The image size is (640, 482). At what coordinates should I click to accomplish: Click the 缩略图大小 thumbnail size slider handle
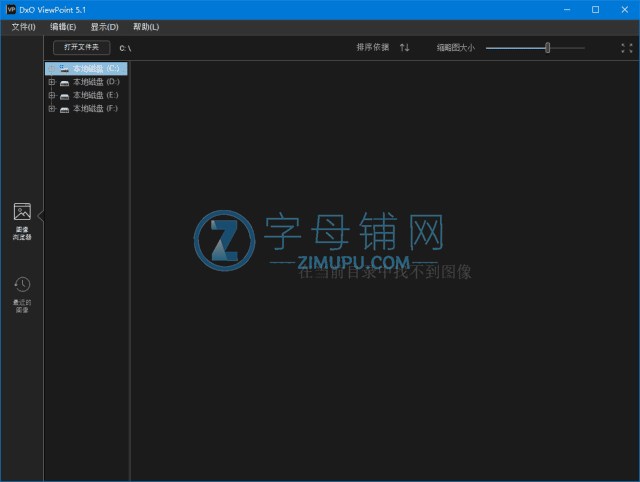pos(548,48)
